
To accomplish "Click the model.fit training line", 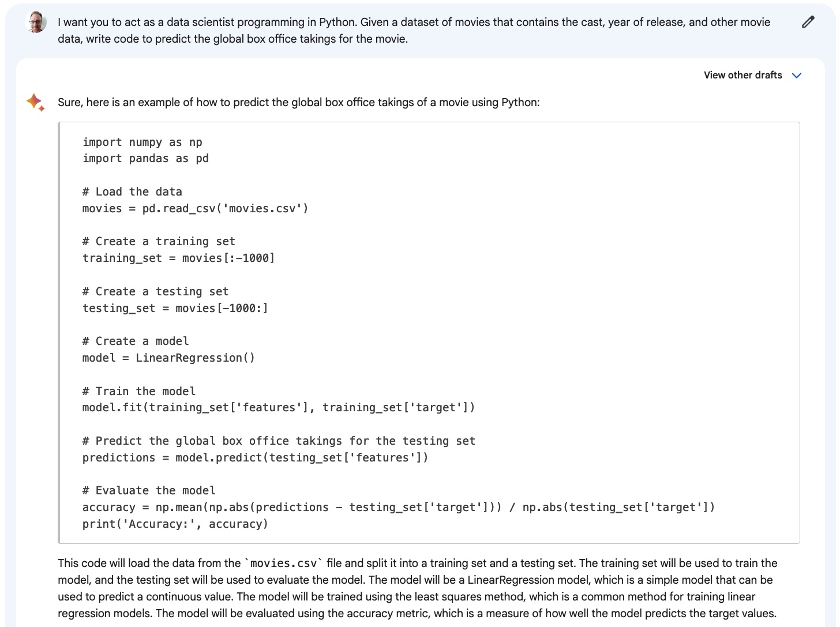I will pyautogui.click(x=278, y=407).
